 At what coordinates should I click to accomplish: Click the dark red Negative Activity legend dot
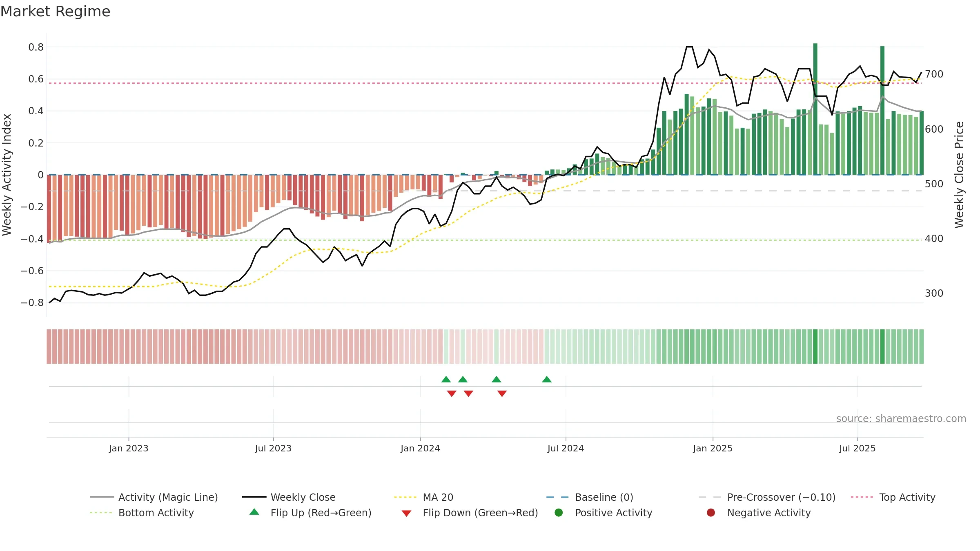coord(711,513)
